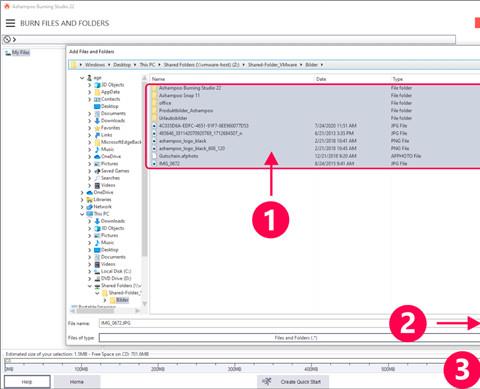Collapse the Shared Folders drive node

coord(89,286)
